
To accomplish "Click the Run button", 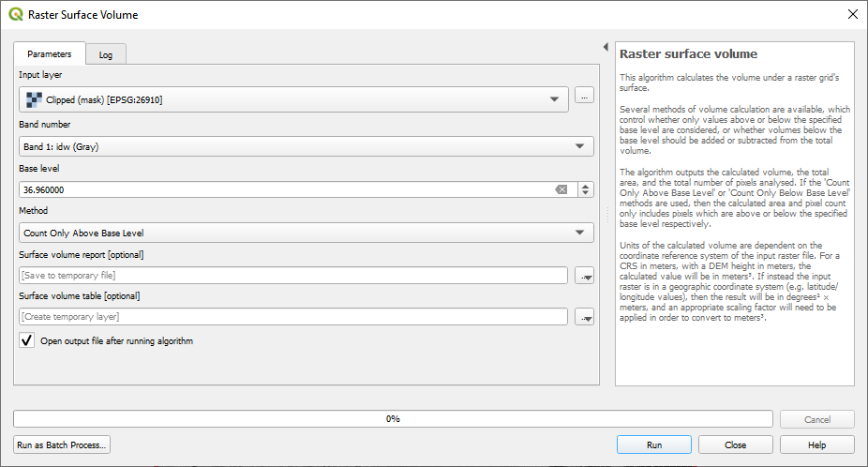I will pyautogui.click(x=653, y=444).
